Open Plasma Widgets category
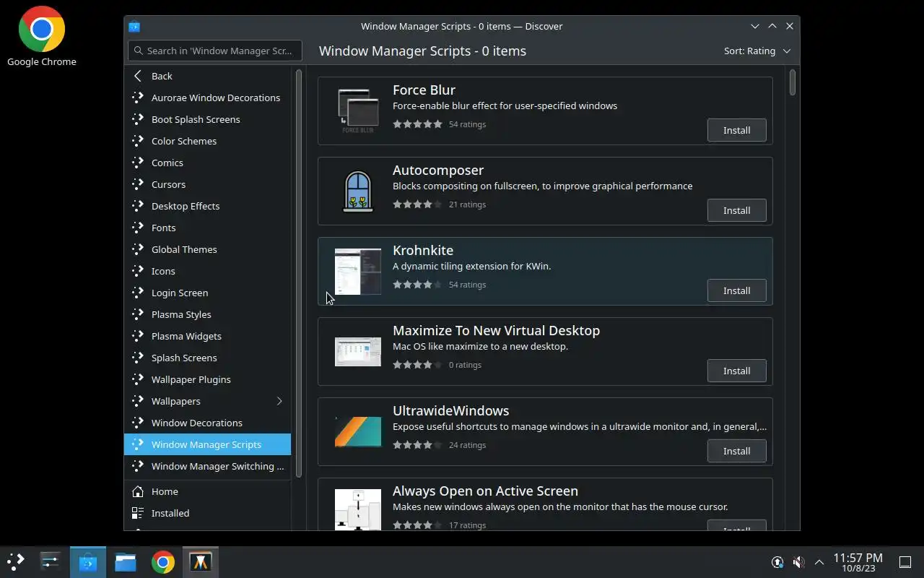This screenshot has height=578, width=924. coord(208,336)
